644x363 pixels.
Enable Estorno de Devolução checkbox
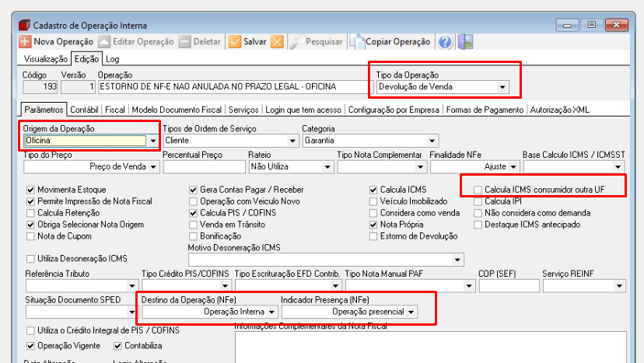pos(373,236)
